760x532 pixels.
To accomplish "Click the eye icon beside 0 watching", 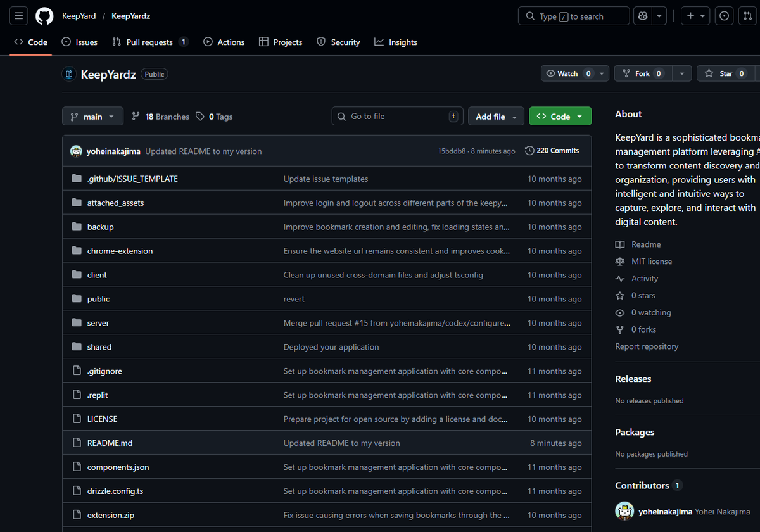I will pos(620,313).
